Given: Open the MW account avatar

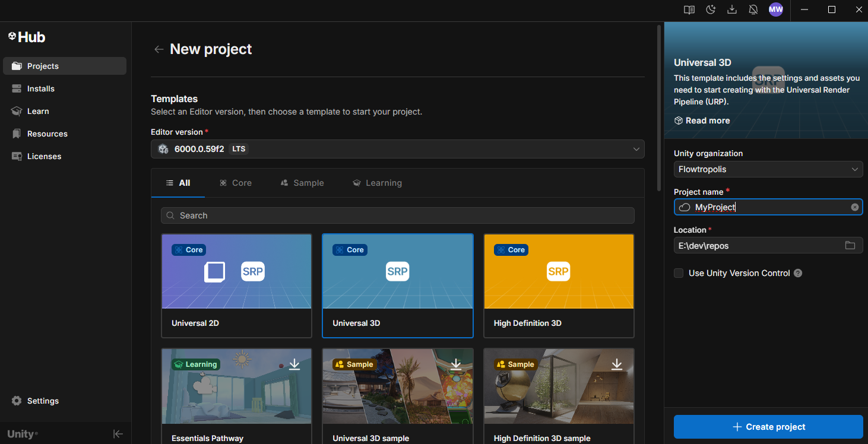Looking at the screenshot, I should pos(775,9).
